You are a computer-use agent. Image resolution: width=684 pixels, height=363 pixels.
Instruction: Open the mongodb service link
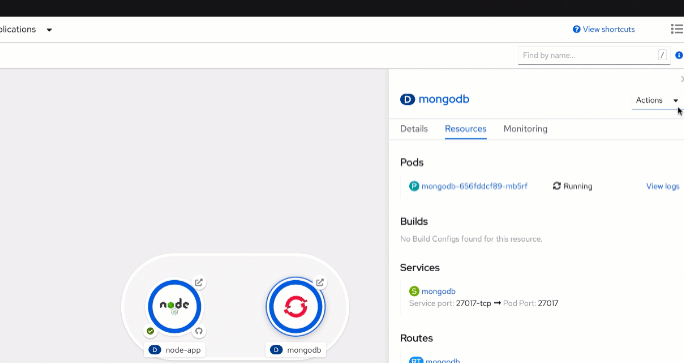click(438, 291)
